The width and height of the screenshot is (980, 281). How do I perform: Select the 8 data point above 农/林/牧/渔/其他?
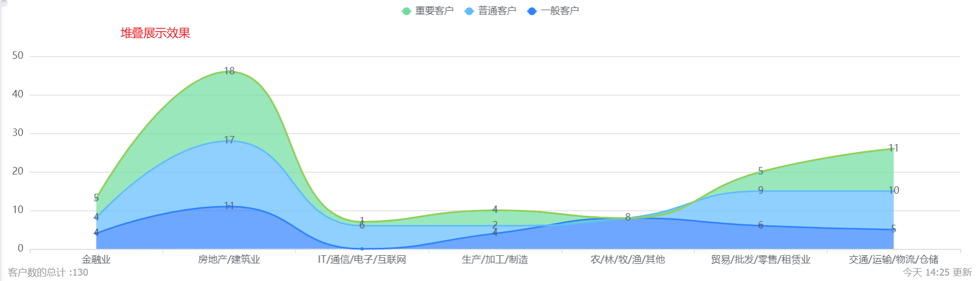point(627,217)
